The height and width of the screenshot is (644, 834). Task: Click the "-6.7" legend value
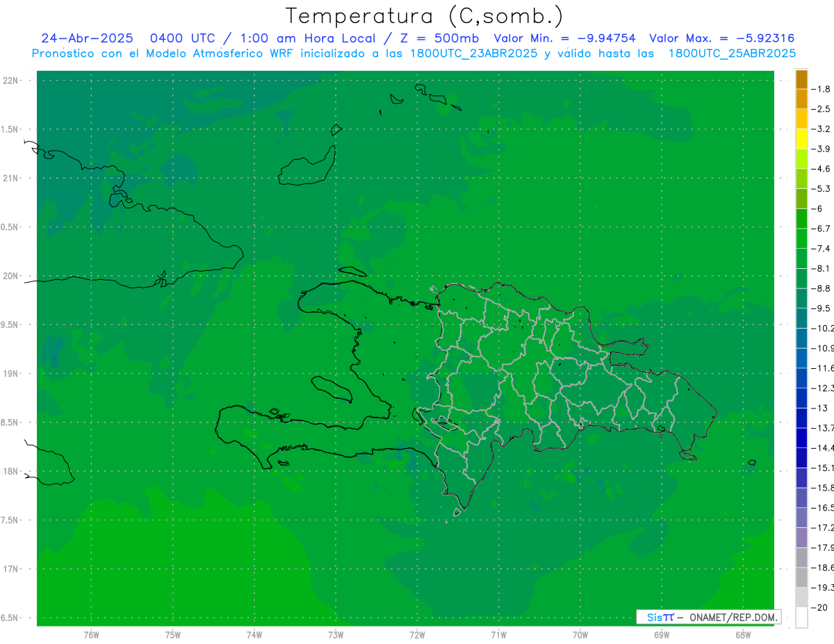pos(822,229)
